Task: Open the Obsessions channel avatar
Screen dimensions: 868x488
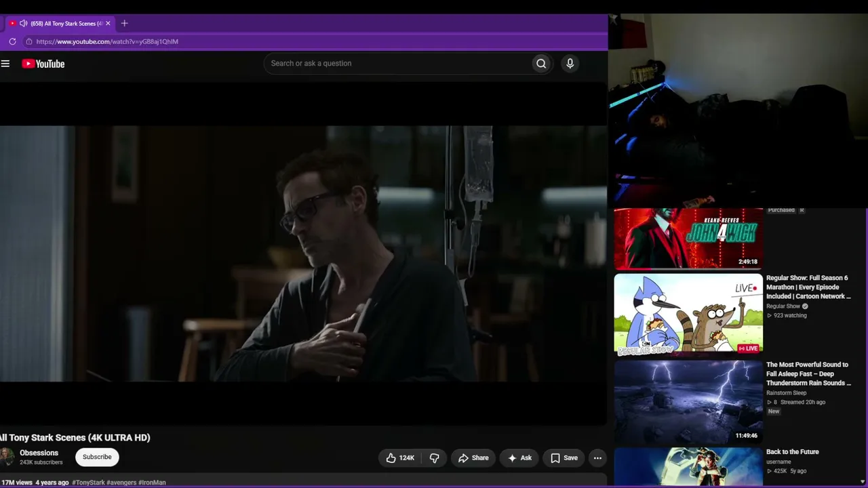Action: click(6, 457)
